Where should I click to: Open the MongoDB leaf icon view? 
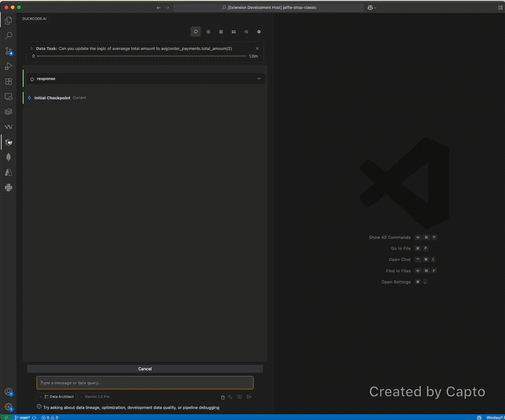click(x=8, y=157)
